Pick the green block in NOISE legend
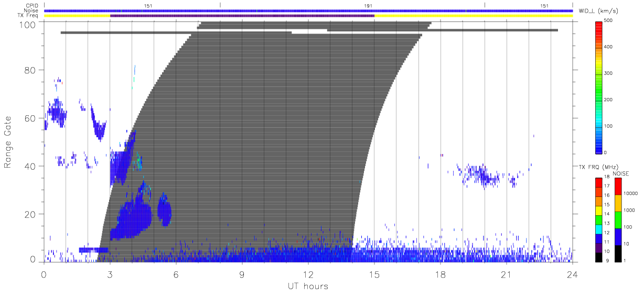 coord(618,220)
